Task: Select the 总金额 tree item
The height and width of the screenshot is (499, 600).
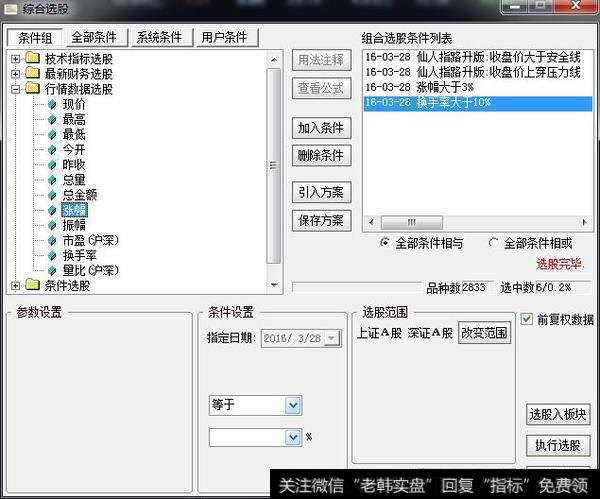Action: point(80,195)
